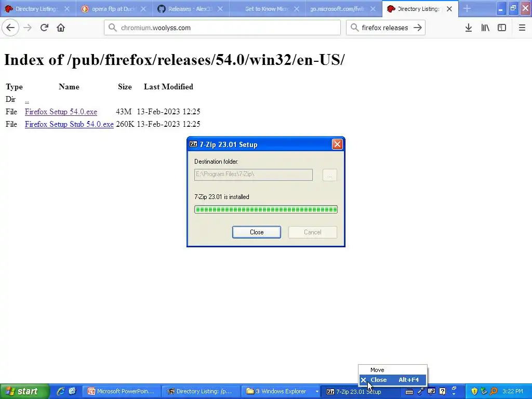Close the active Directory Listing tab
The width and height of the screenshot is (532, 399).
pos(449,9)
